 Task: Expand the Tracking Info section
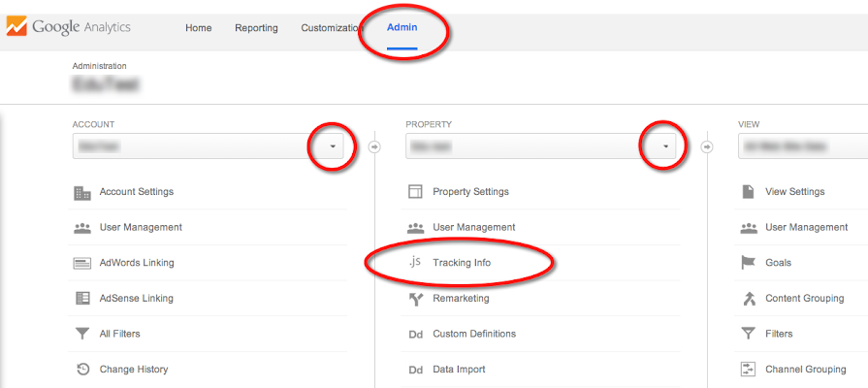pyautogui.click(x=462, y=263)
